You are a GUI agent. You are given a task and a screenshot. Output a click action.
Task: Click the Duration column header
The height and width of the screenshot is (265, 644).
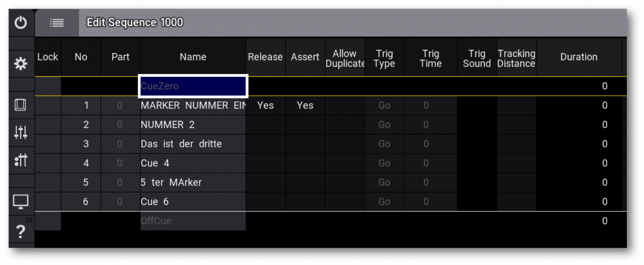pyautogui.click(x=578, y=57)
